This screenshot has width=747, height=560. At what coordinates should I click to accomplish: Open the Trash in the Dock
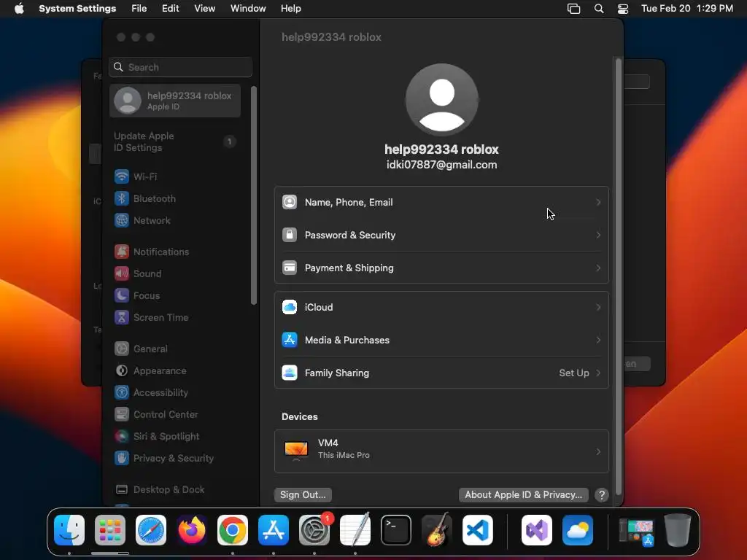click(x=678, y=530)
